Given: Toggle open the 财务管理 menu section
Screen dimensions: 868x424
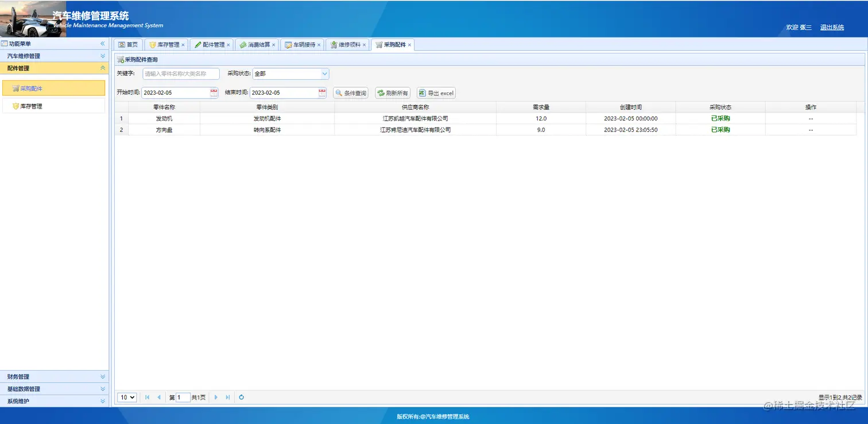Looking at the screenshot, I should click(55, 376).
